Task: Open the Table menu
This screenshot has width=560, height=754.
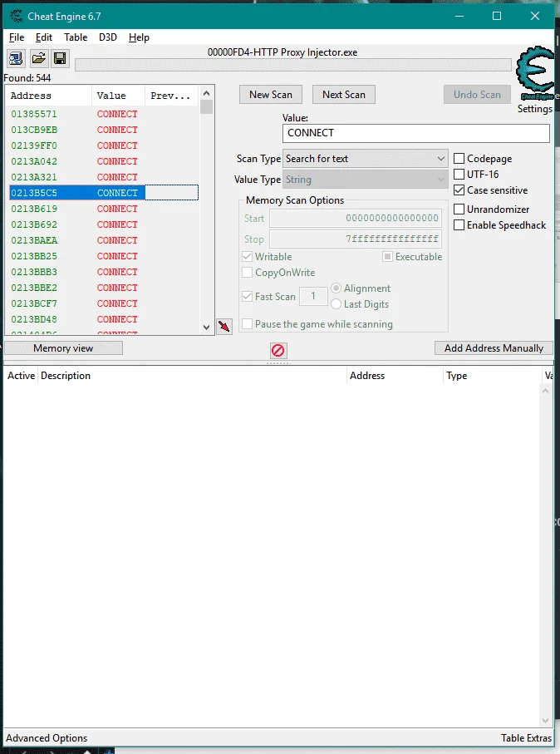Action: tap(76, 37)
